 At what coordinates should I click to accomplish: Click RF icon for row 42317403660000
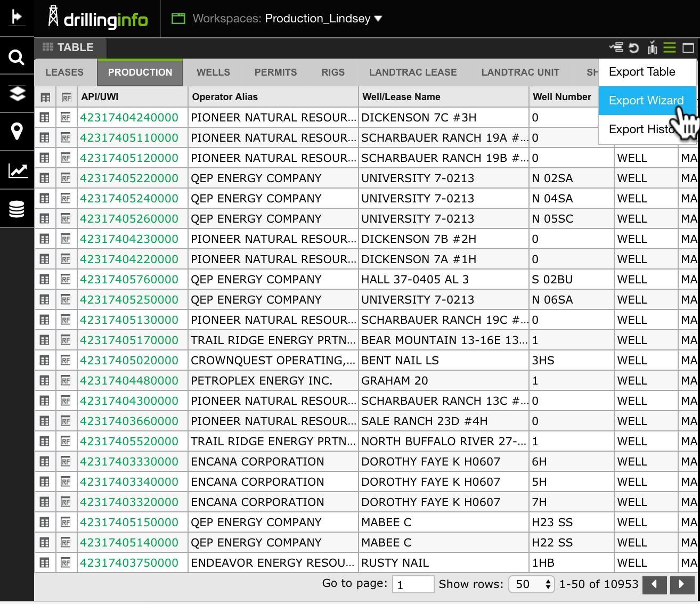pos(66,421)
